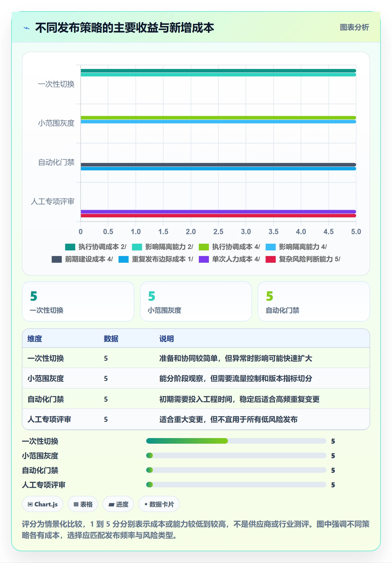This screenshot has height=563, width=392.
Task: Click the turquoise 影响隔离能力 2/ legend swatch
Action: tap(137, 247)
